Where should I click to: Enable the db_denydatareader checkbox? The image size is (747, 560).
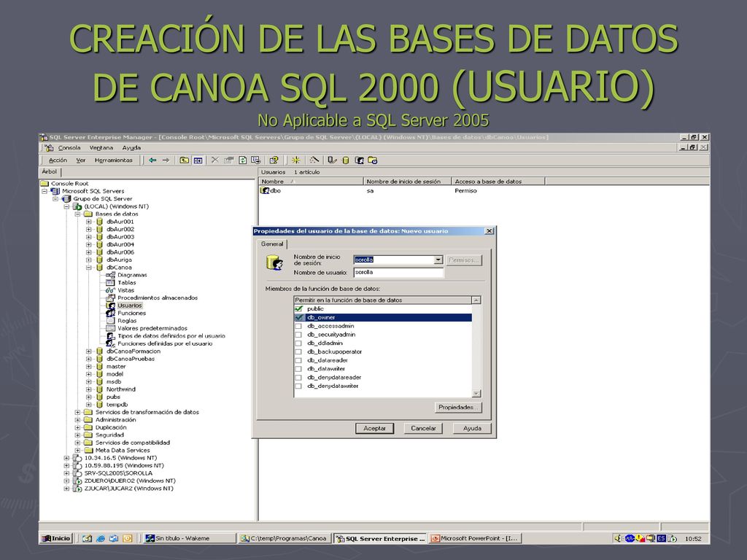pyautogui.click(x=298, y=378)
